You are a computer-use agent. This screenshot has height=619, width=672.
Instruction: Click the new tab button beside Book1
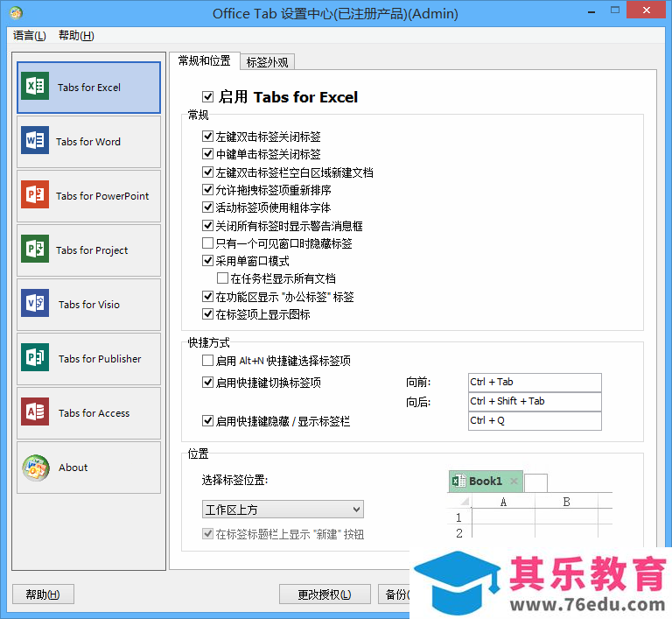[535, 483]
